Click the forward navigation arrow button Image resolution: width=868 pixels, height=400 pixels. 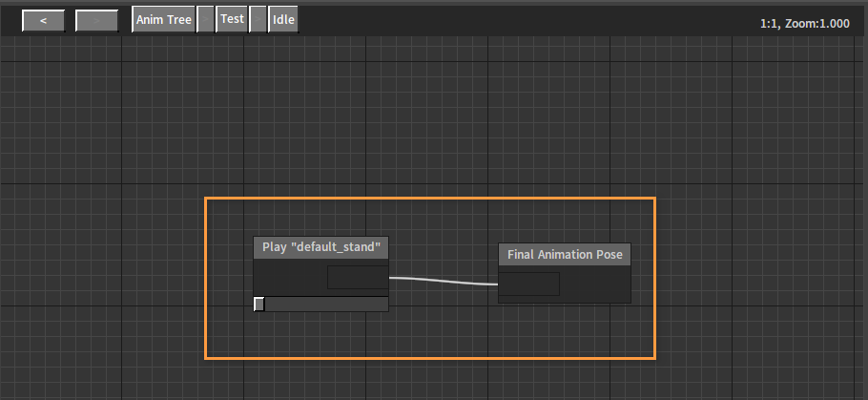96,20
